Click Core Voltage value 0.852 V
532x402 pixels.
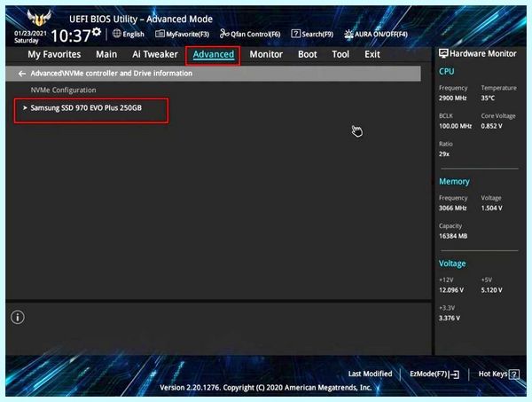pos(491,126)
